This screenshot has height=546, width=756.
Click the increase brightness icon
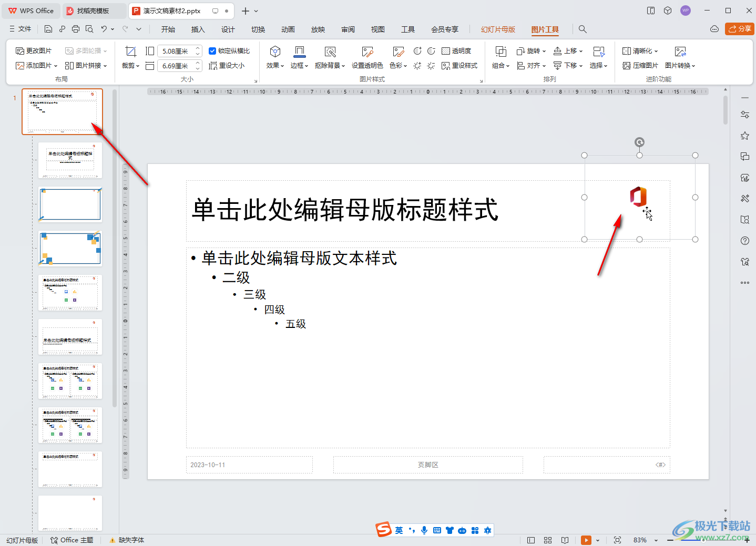coord(417,66)
